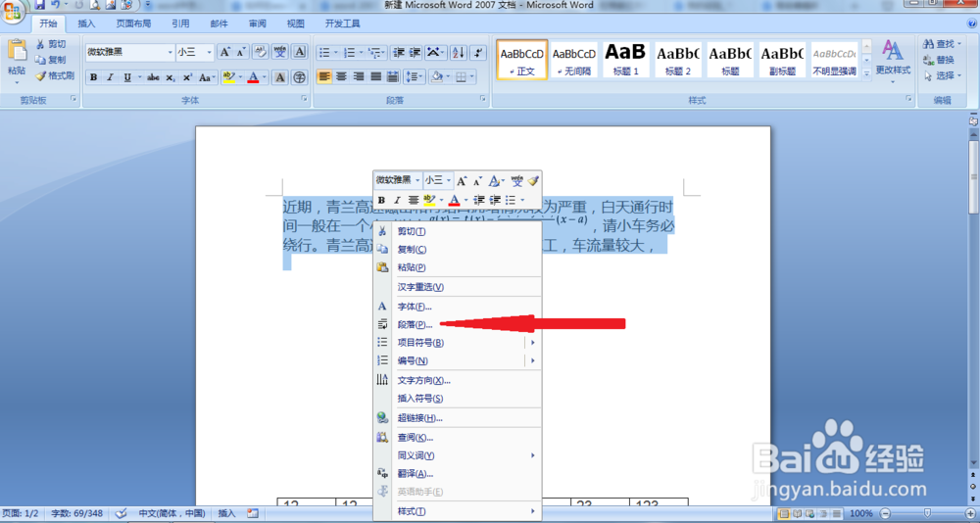Image resolution: width=980 pixels, height=523 pixels.
Task: Click Subscript (x₂) in ribbon
Action: pos(170,77)
